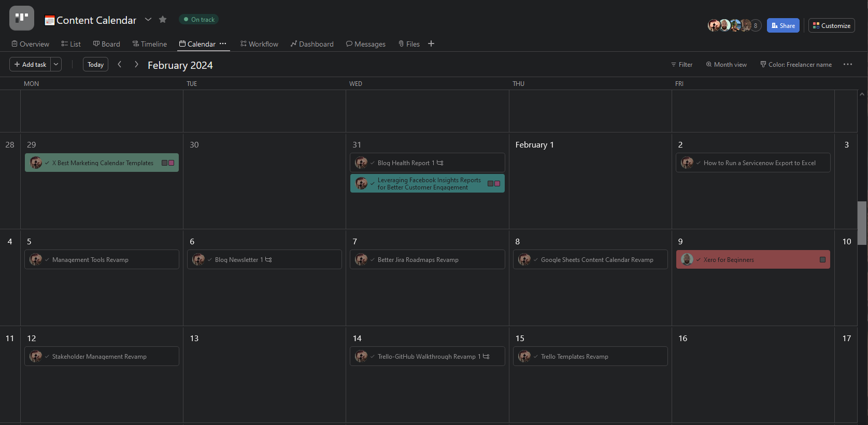Screen dimensions: 868x425
Task: Switch to the Dashboard tab
Action: (312, 44)
